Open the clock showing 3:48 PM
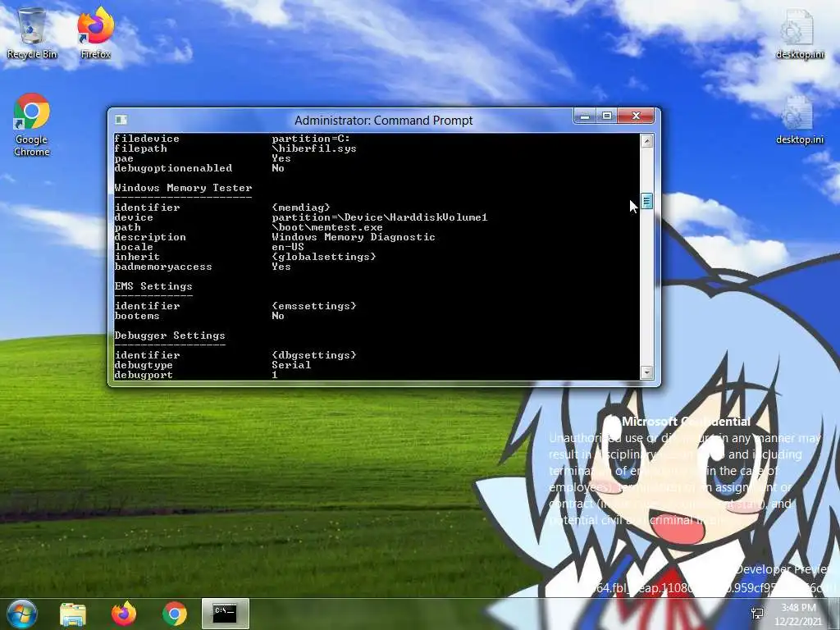Image resolution: width=840 pixels, height=630 pixels. pyautogui.click(x=798, y=614)
